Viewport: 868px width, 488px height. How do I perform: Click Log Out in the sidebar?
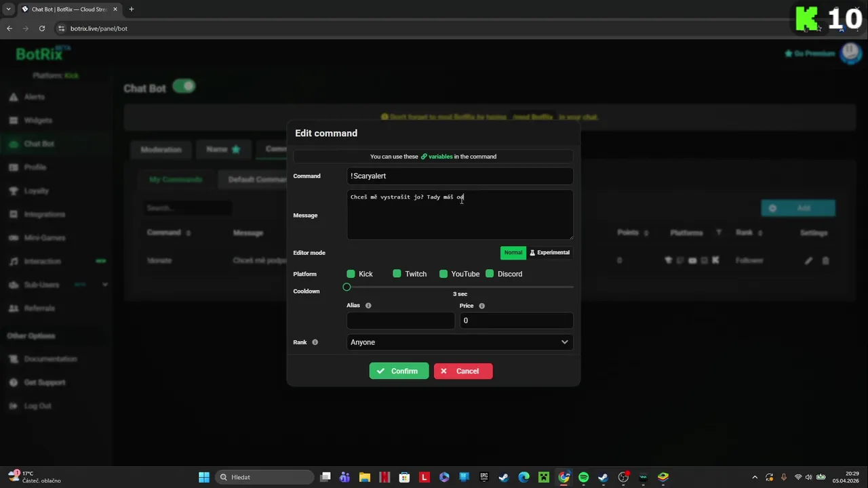pyautogui.click(x=37, y=406)
